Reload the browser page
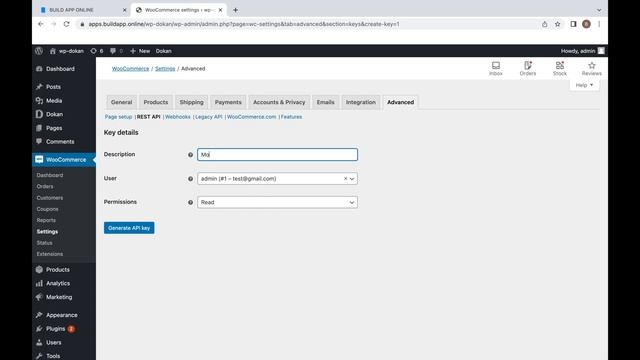 (x=67, y=24)
